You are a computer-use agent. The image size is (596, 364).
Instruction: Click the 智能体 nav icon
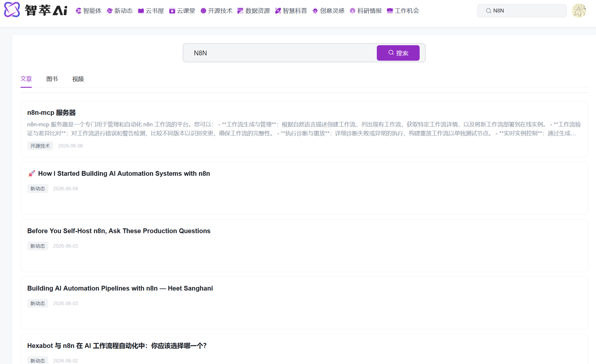(x=79, y=11)
